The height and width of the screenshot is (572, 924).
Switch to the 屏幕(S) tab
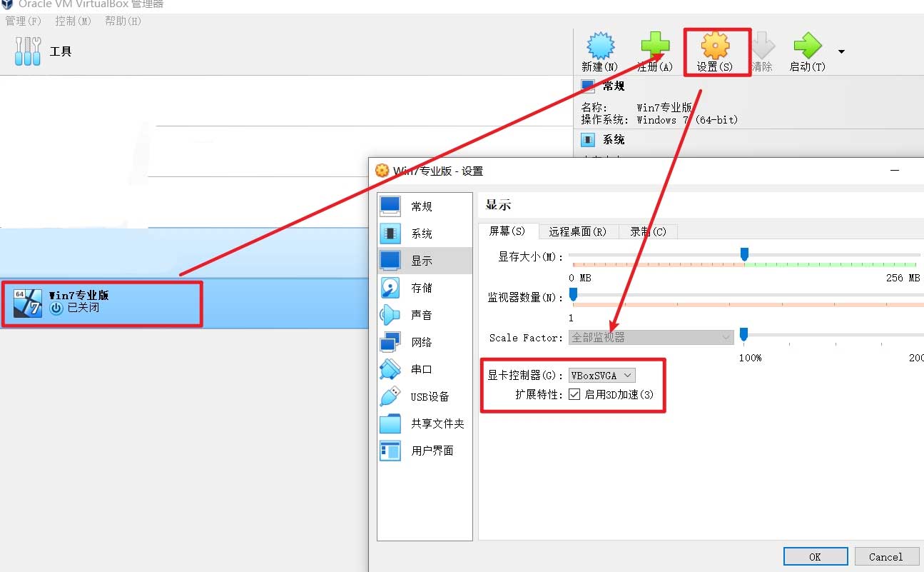(x=507, y=231)
